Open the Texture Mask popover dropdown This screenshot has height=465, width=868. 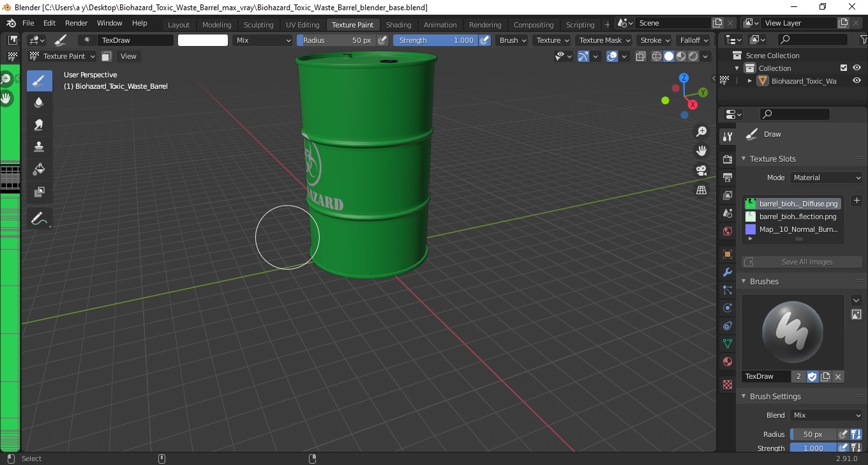[603, 40]
